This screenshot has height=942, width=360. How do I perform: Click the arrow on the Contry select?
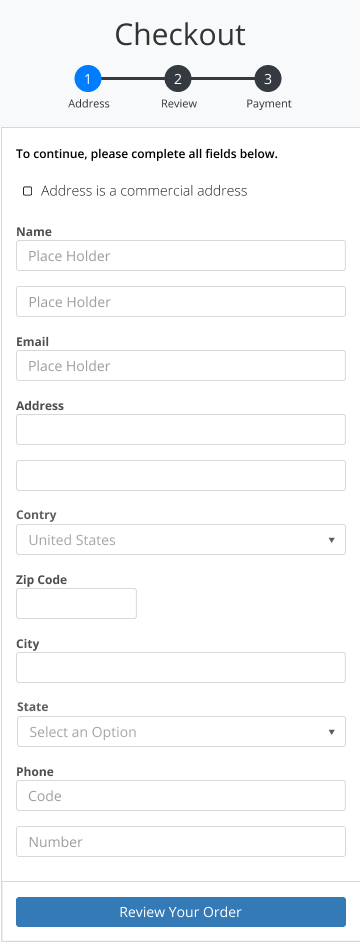[x=331, y=540]
